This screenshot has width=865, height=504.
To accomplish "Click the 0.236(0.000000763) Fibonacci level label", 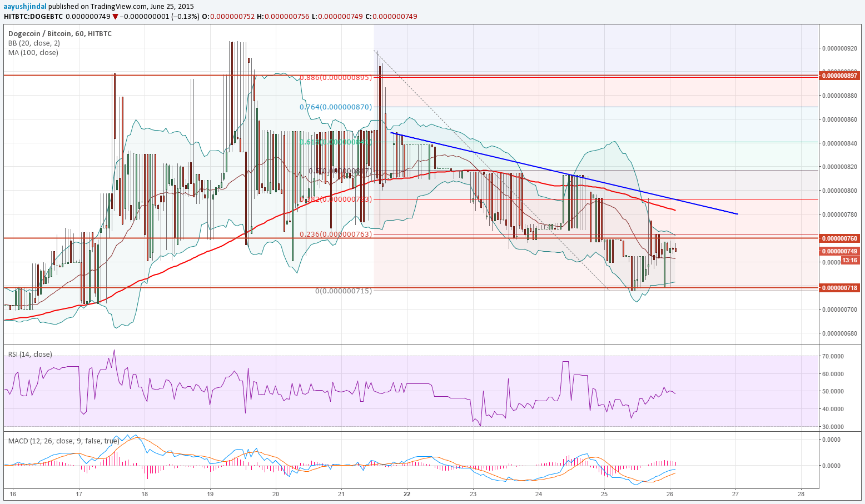I will click(x=335, y=234).
